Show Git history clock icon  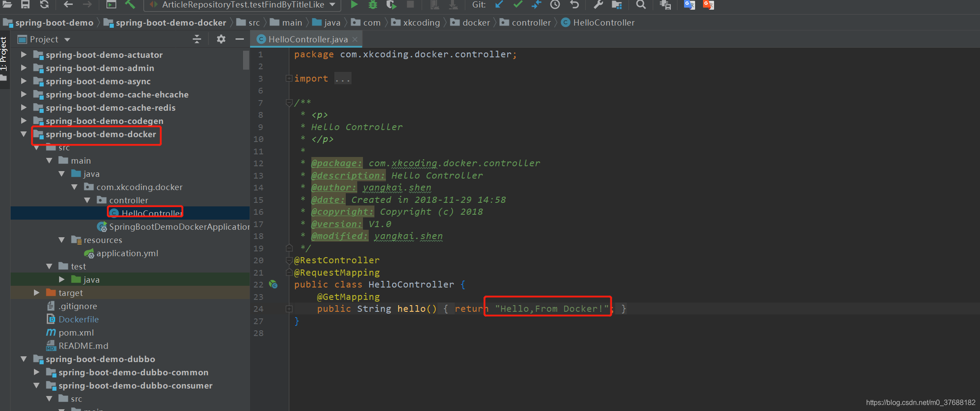click(555, 4)
